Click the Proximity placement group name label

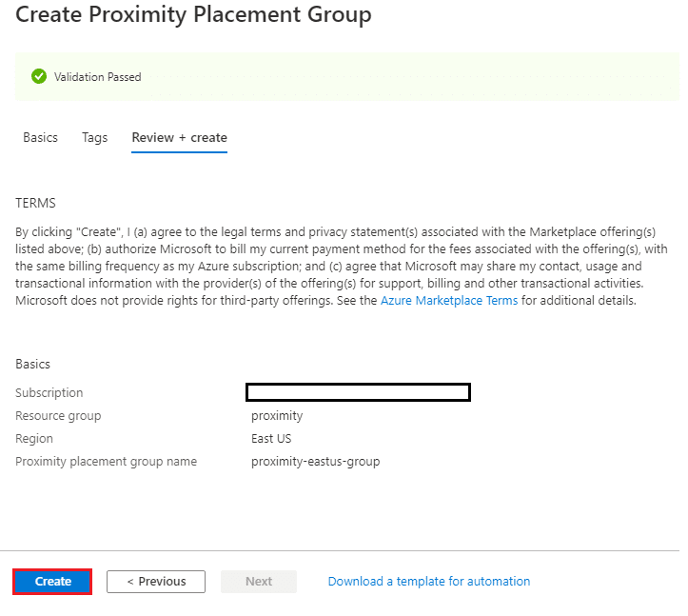[x=107, y=461]
